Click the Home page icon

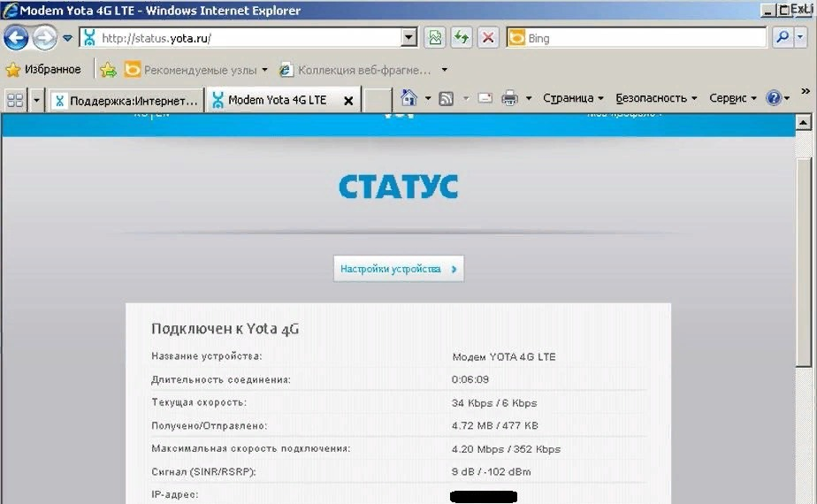[409, 97]
